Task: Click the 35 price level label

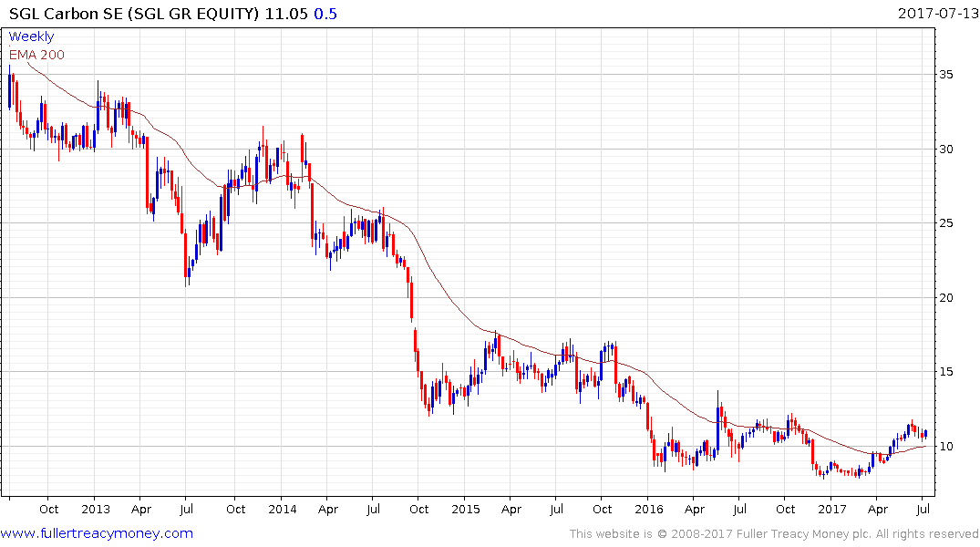Action: [946, 75]
